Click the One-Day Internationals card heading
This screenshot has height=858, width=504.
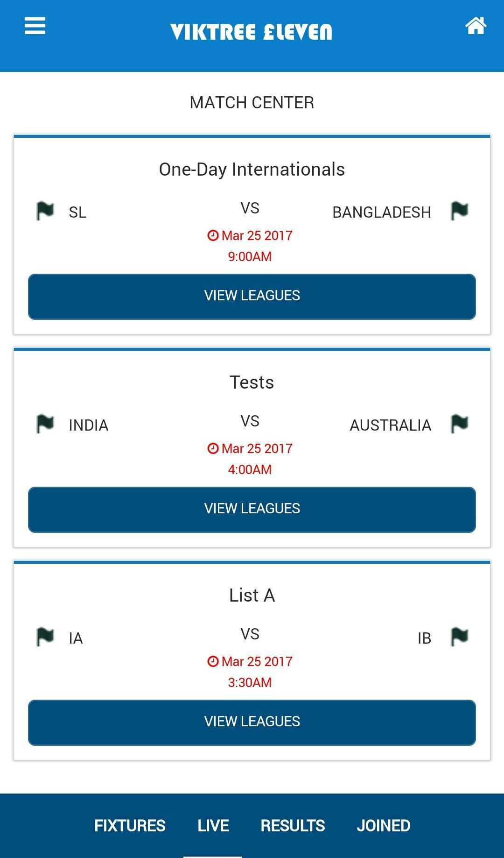coord(252,170)
